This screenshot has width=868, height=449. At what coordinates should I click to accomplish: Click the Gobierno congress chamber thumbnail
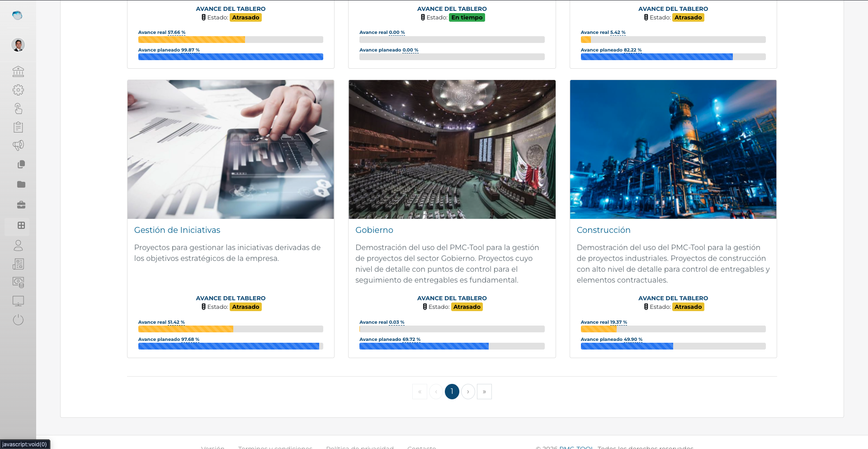pyautogui.click(x=452, y=150)
